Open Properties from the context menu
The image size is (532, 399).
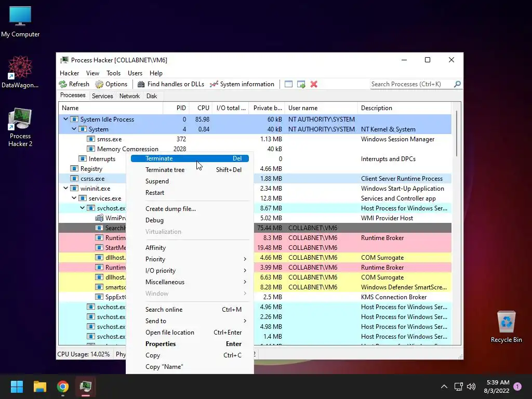click(x=190, y=344)
